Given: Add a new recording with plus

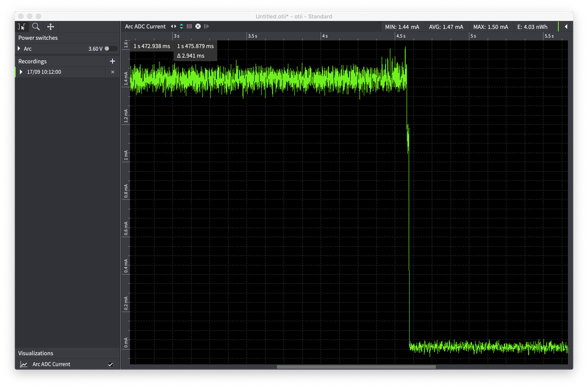Looking at the screenshot, I should (112, 61).
